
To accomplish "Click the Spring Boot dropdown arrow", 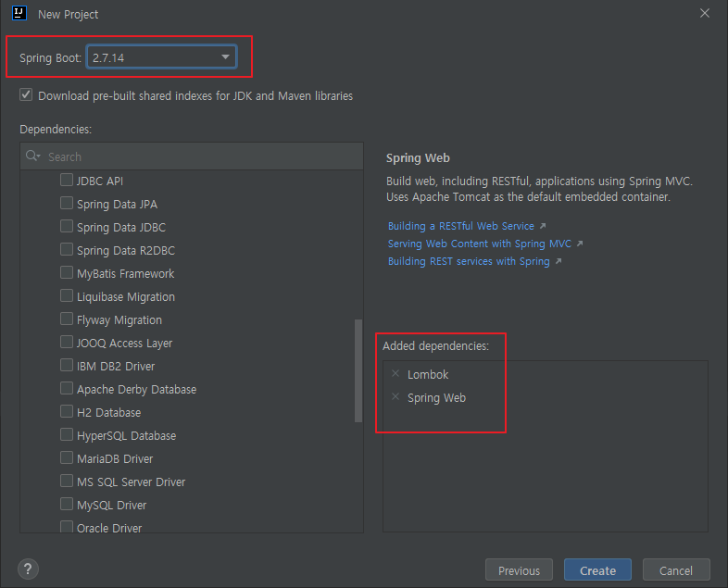I will (x=225, y=57).
